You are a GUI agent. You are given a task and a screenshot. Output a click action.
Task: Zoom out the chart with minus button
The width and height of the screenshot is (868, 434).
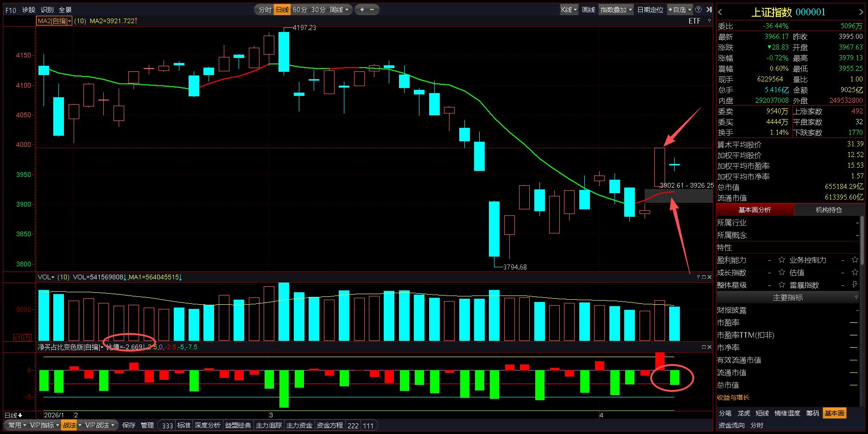(372, 9)
